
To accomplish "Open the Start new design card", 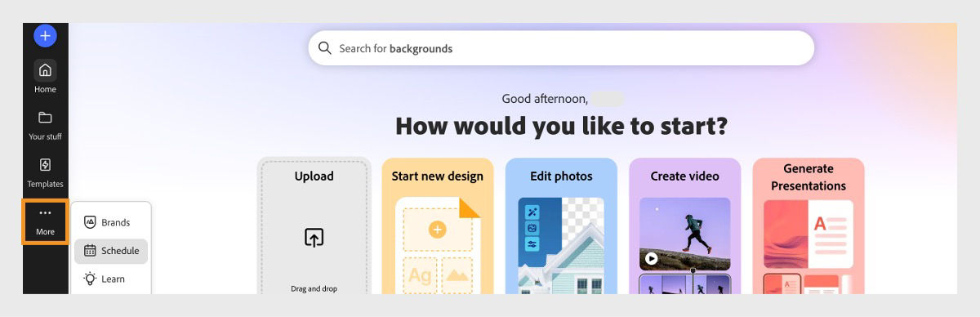I will point(438,225).
